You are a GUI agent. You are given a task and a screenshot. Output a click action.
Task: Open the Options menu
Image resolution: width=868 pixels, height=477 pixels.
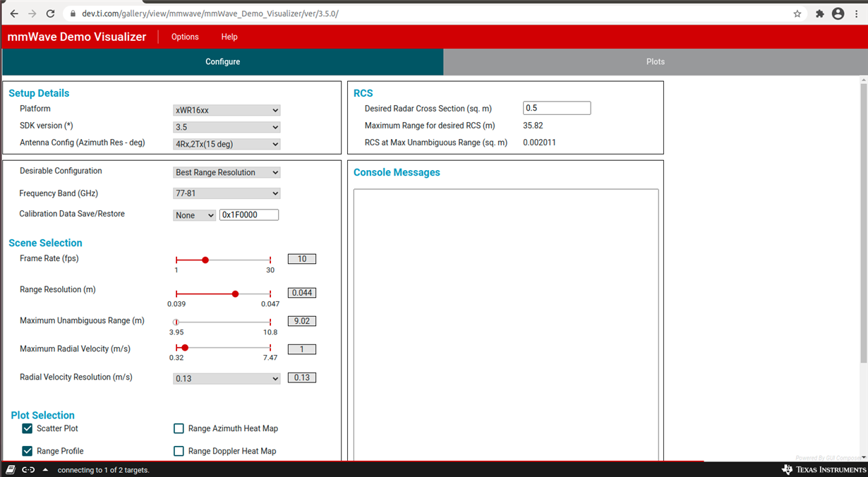pyautogui.click(x=185, y=37)
